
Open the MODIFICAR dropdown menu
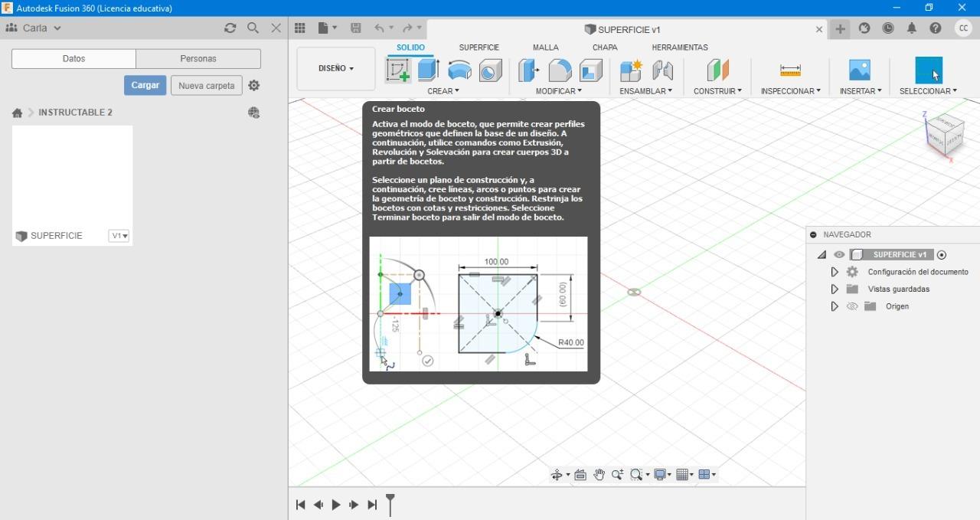[x=559, y=91]
